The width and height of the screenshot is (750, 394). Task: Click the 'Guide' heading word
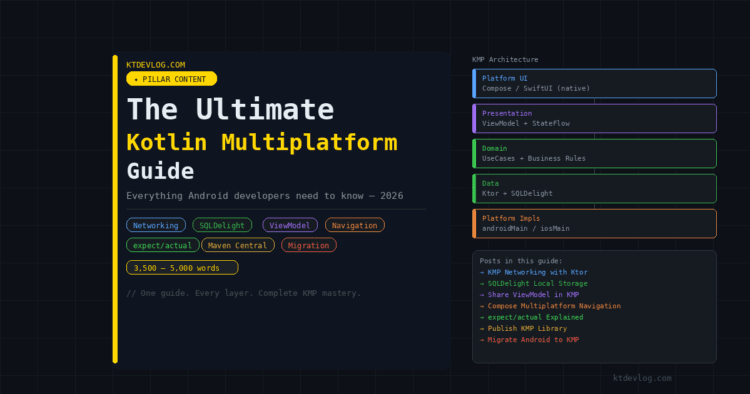pyautogui.click(x=160, y=171)
